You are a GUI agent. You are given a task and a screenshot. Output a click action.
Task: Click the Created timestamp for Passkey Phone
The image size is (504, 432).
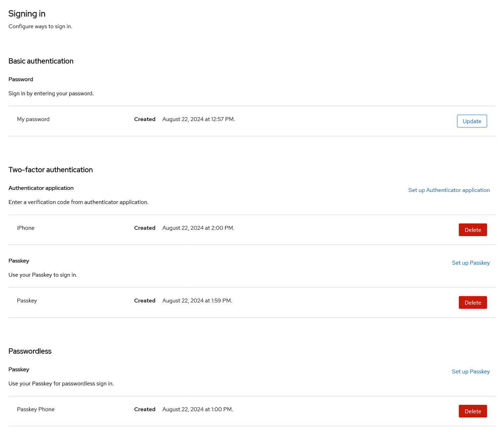coord(197,409)
